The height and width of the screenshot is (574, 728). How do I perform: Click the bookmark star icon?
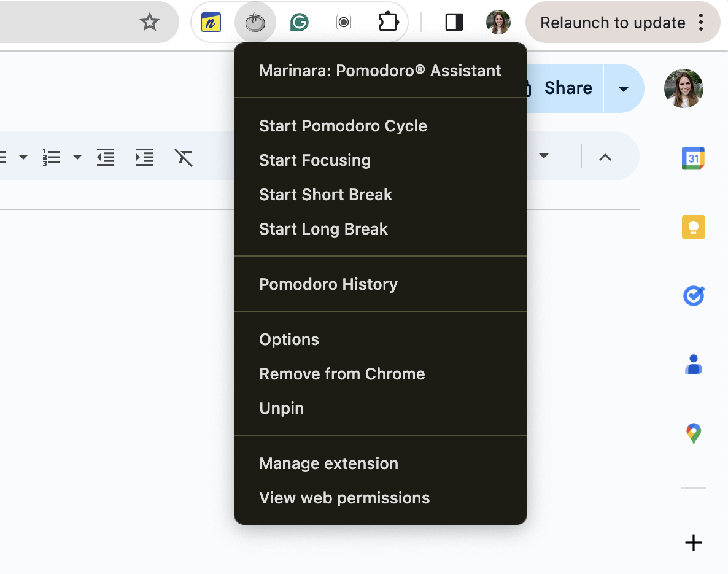[150, 23]
